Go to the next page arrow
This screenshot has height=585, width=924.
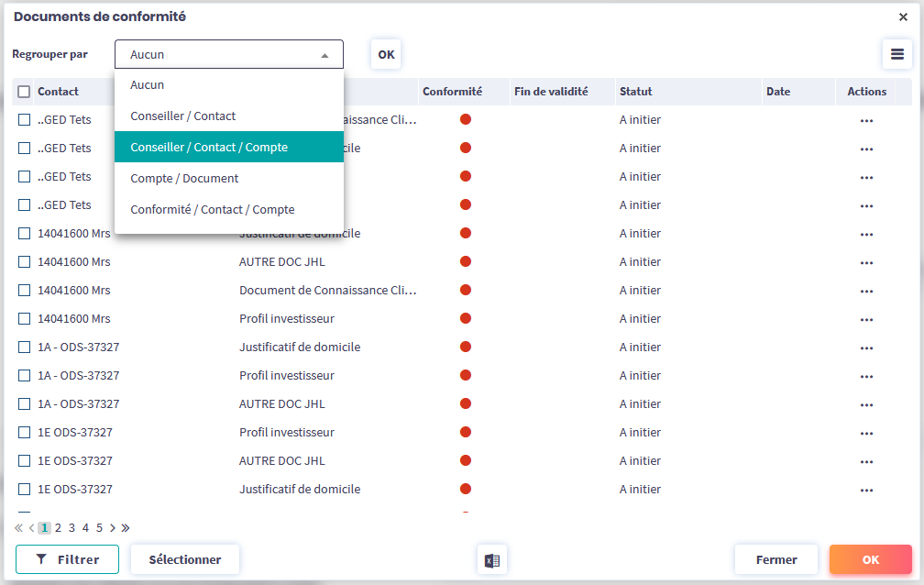pyautogui.click(x=113, y=528)
